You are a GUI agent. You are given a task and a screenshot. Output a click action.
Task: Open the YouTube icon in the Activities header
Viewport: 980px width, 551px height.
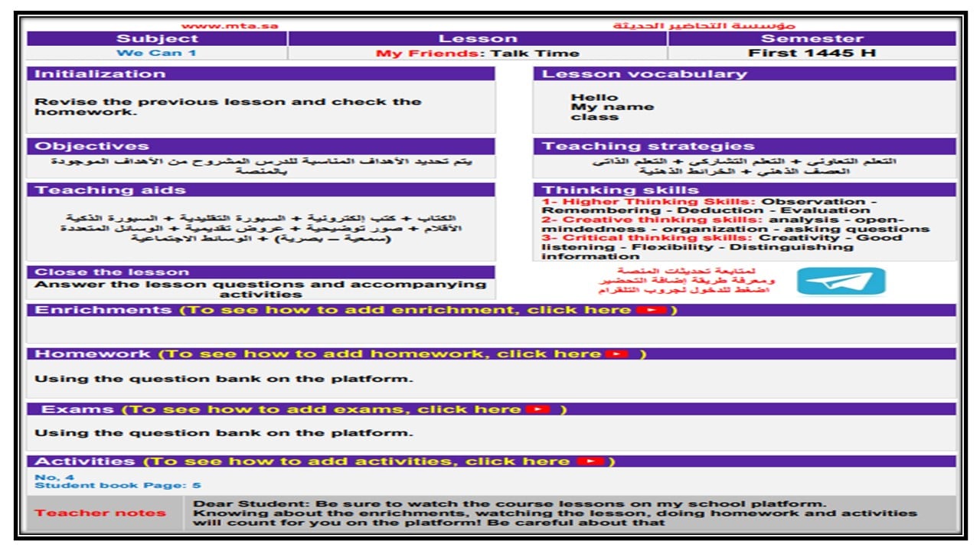(x=590, y=461)
